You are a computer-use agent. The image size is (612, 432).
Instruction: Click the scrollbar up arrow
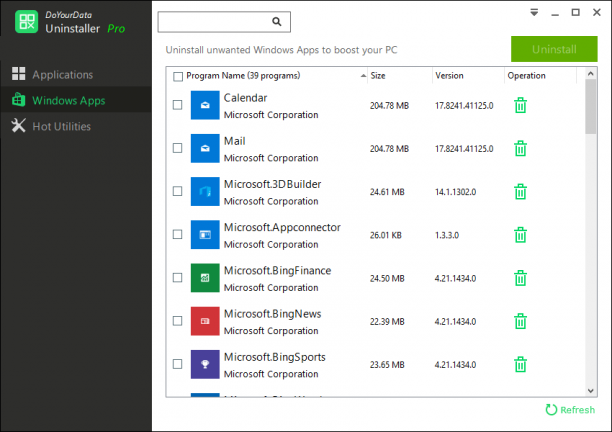[591, 74]
